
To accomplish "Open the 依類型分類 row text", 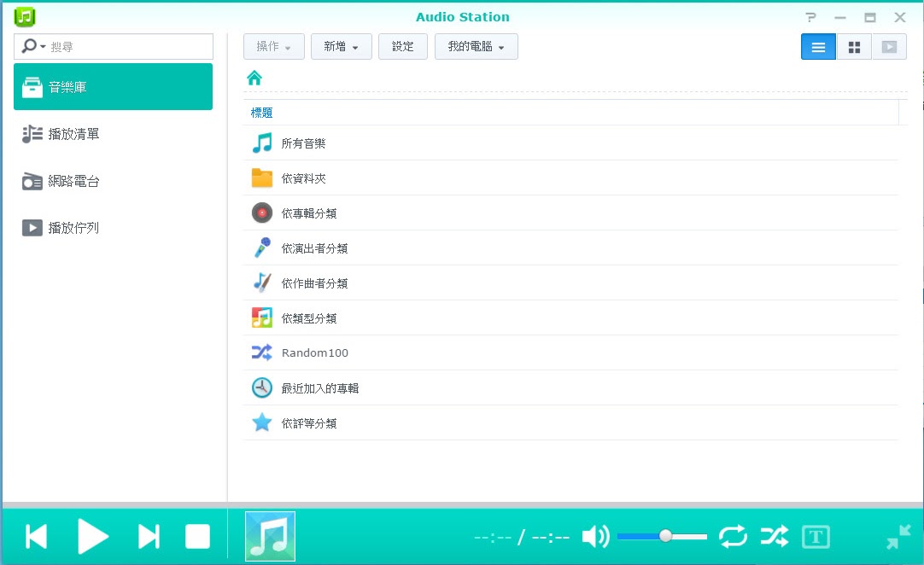I will point(309,318).
